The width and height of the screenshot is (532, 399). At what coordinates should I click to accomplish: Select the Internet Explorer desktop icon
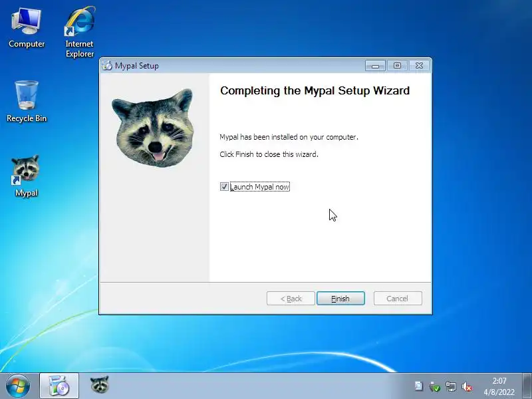tap(80, 32)
